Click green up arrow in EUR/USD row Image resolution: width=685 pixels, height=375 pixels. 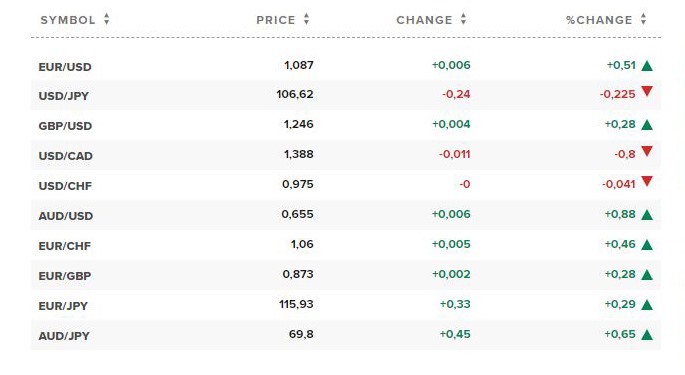(647, 66)
